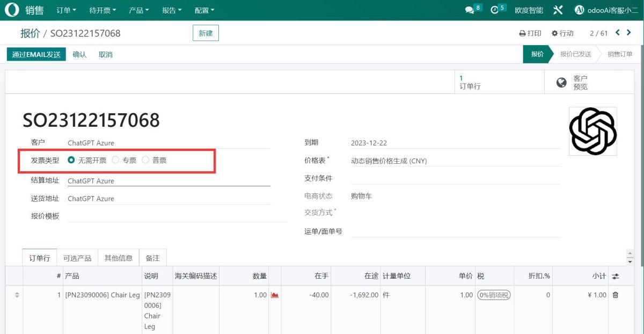Open the 价格表 pricelist selector
This screenshot has width=644, height=334.
click(455, 161)
